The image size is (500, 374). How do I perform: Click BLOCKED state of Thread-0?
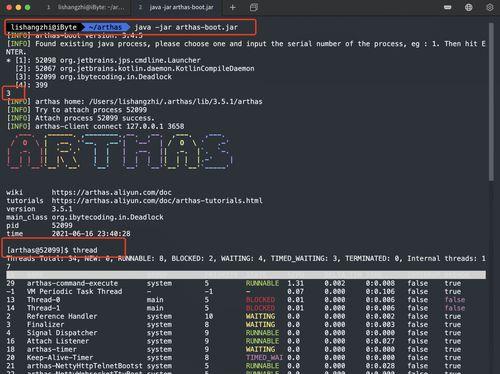260,300
